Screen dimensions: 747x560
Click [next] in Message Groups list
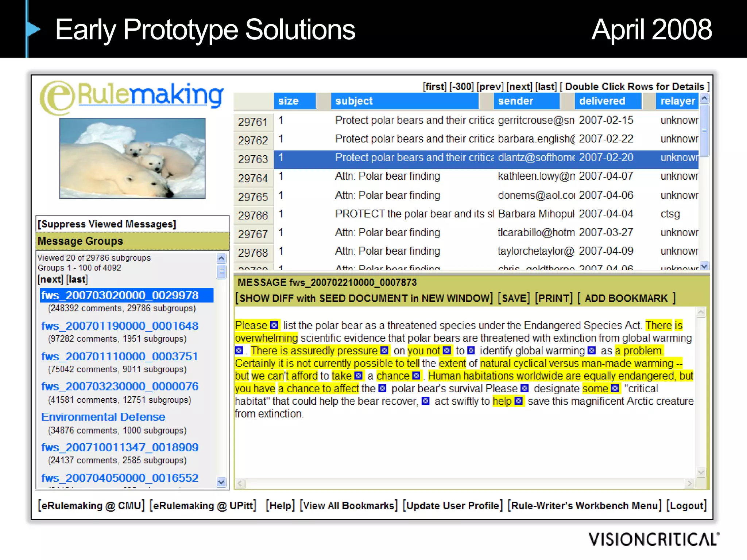coord(50,279)
